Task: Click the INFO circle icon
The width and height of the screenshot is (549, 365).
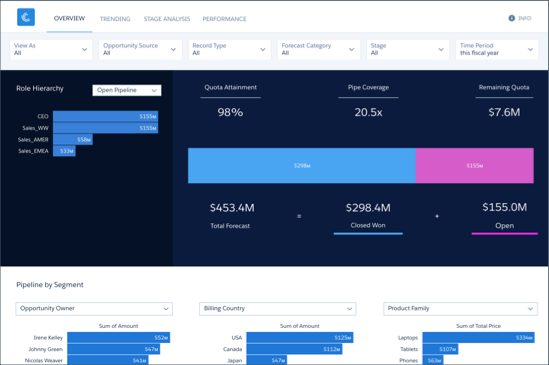Action: click(x=512, y=18)
